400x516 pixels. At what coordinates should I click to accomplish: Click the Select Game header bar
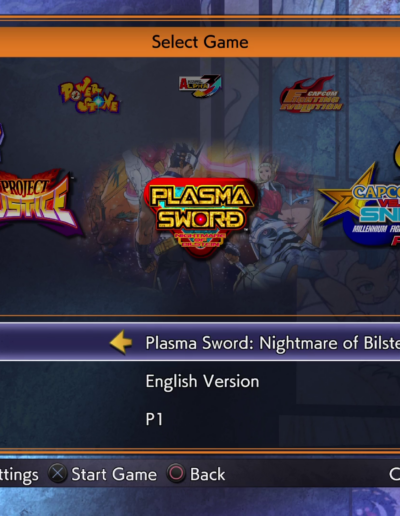click(200, 42)
